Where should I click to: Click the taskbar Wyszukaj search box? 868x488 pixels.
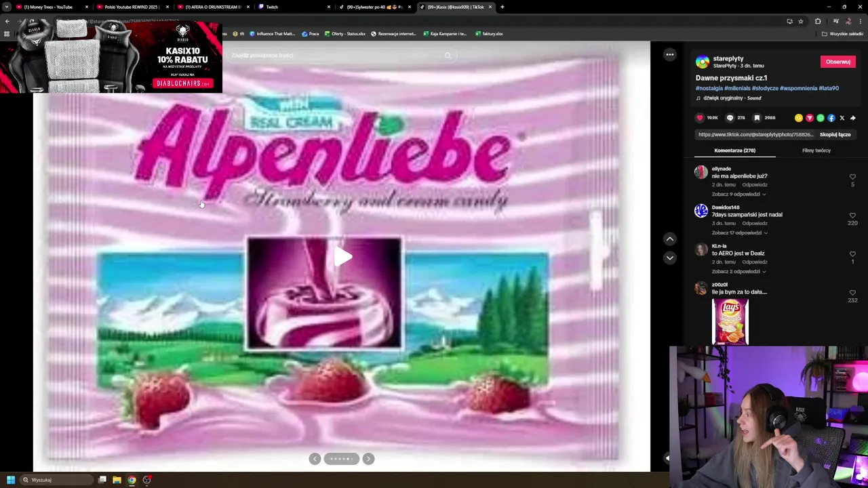[x=57, y=480]
